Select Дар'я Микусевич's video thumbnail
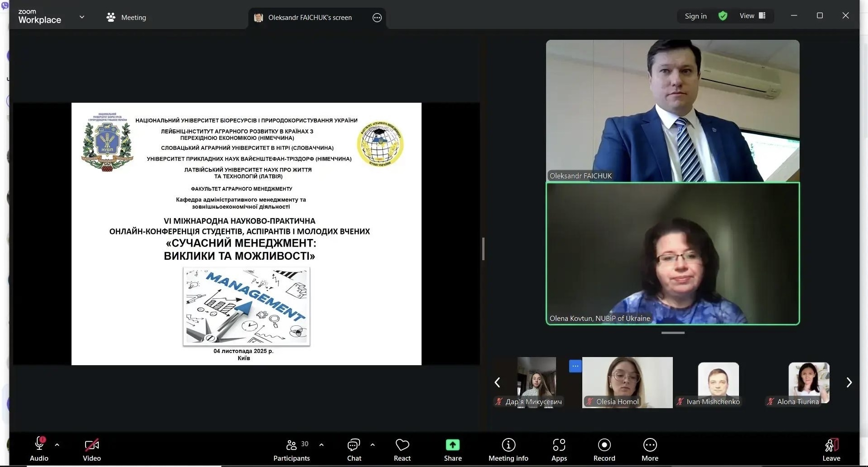Image resolution: width=868 pixels, height=467 pixels. tap(537, 382)
